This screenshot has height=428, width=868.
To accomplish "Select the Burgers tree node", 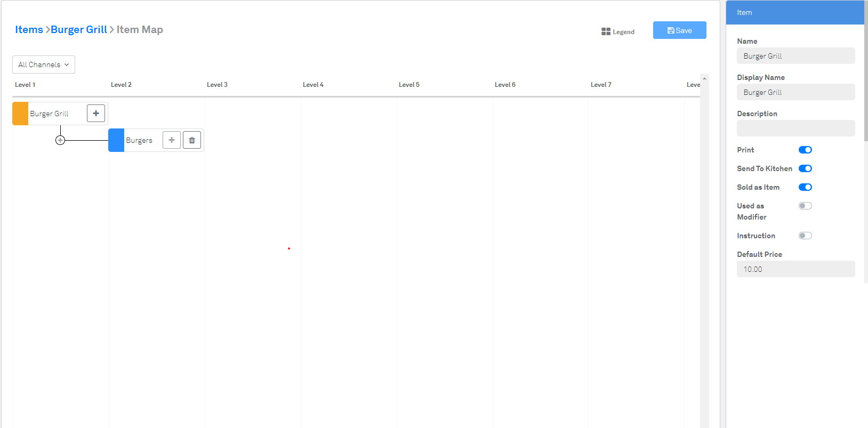I will click(156, 140).
